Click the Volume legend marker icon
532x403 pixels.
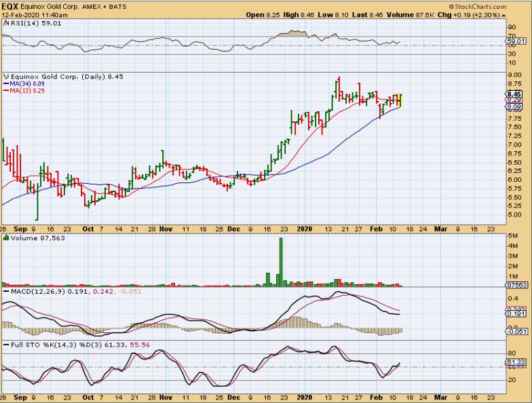click(5, 237)
